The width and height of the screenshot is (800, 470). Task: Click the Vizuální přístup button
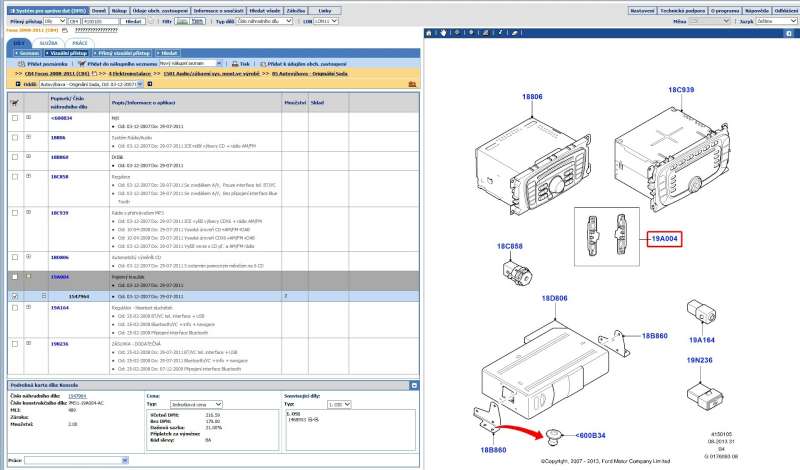[65, 51]
